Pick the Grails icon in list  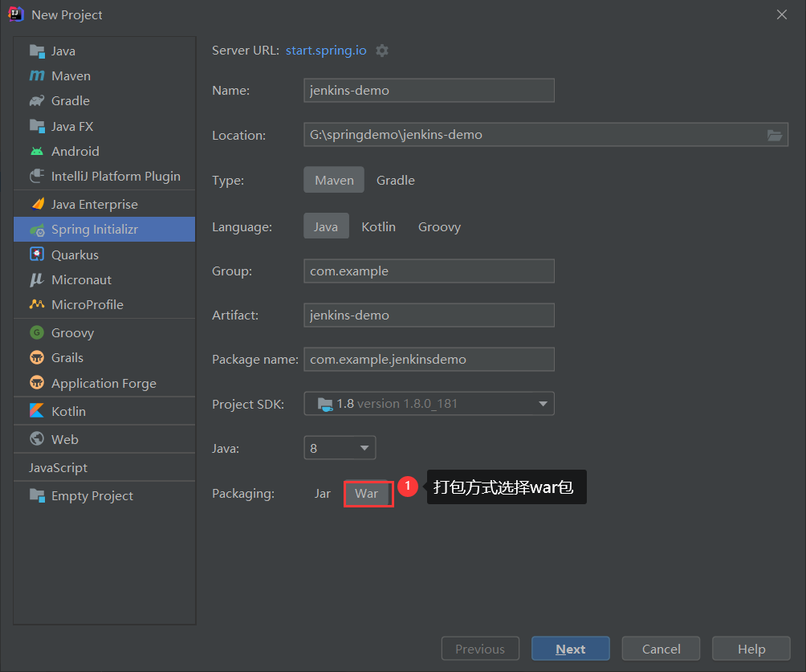point(37,358)
